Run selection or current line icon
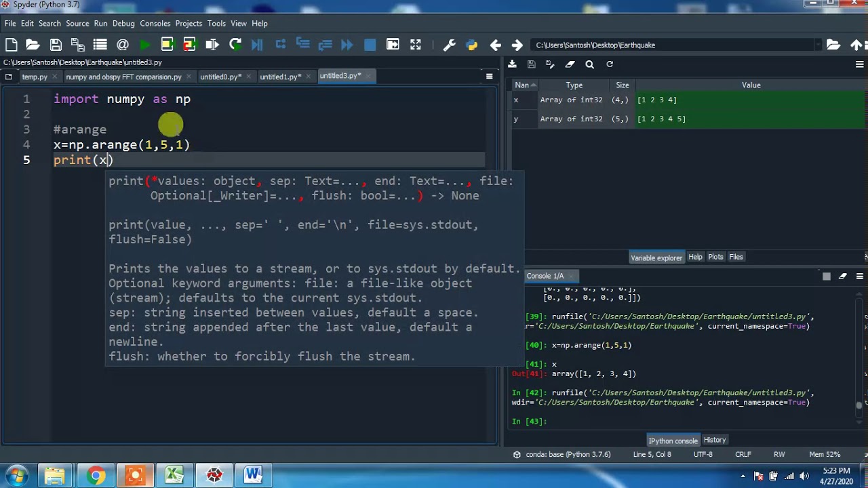Image resolution: width=868 pixels, height=488 pixels. (212, 45)
